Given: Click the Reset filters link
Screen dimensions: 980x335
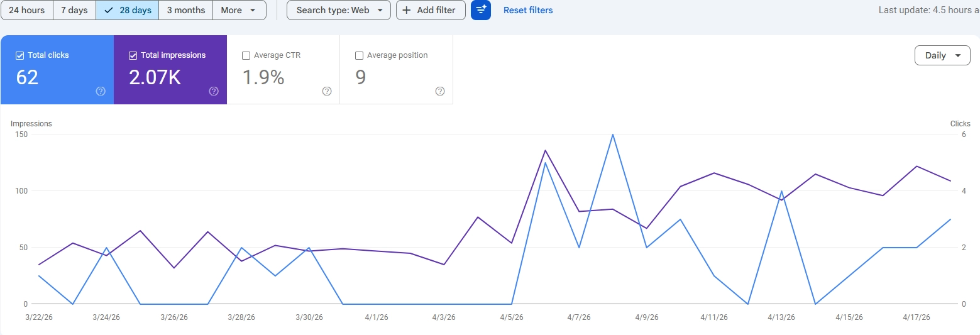Looking at the screenshot, I should tap(528, 10).
